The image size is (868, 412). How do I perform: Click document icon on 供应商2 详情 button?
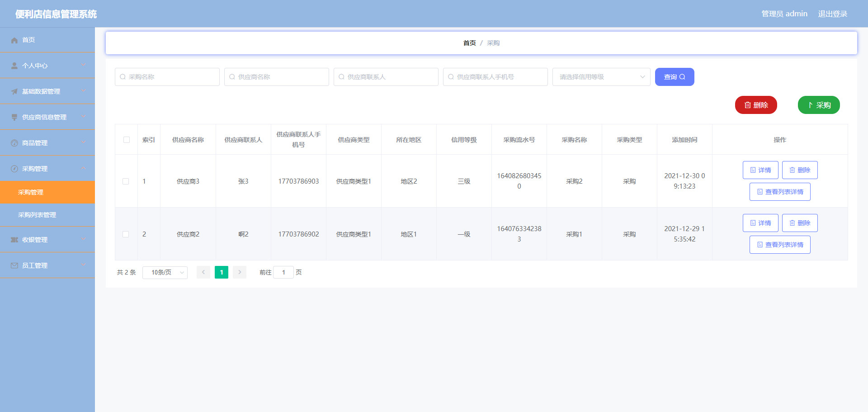[753, 223]
